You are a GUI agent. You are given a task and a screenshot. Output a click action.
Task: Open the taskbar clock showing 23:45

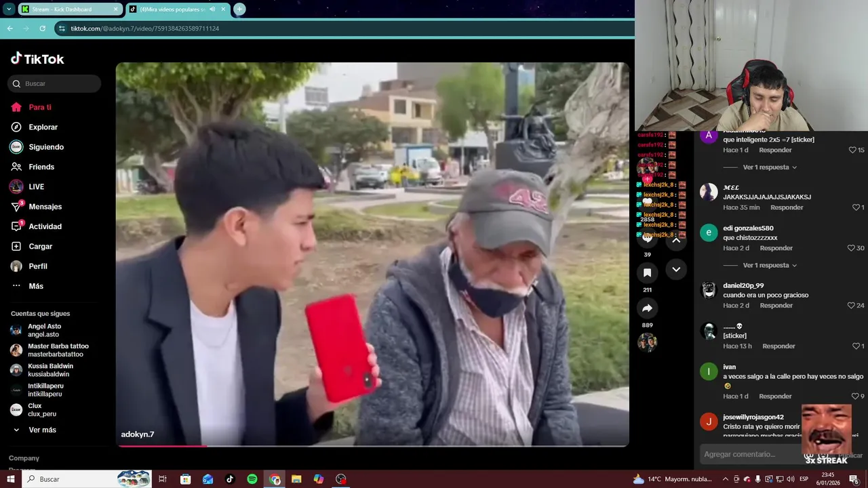click(827, 479)
